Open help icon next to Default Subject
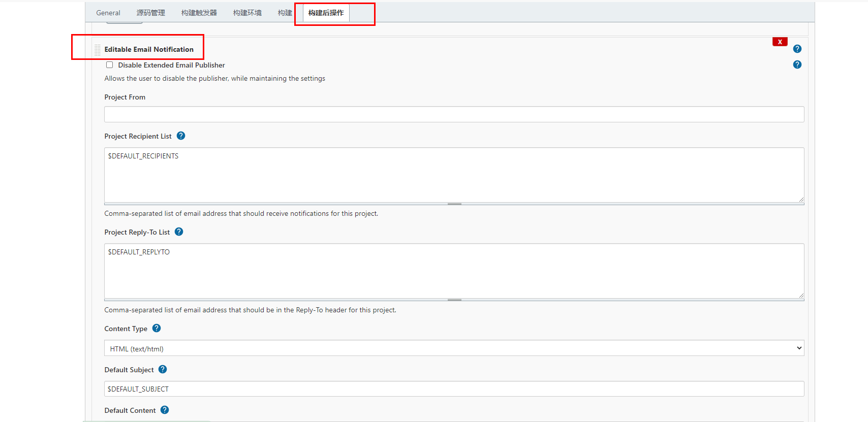 [163, 369]
